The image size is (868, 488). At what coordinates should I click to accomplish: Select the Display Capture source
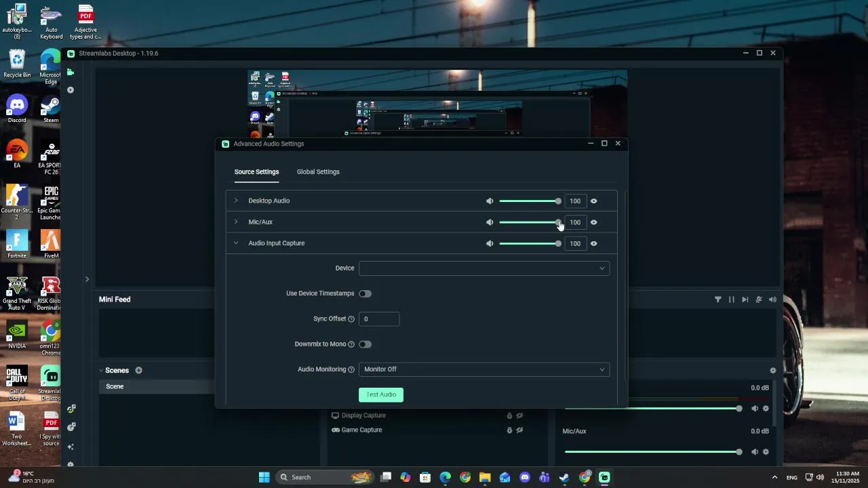coord(363,415)
